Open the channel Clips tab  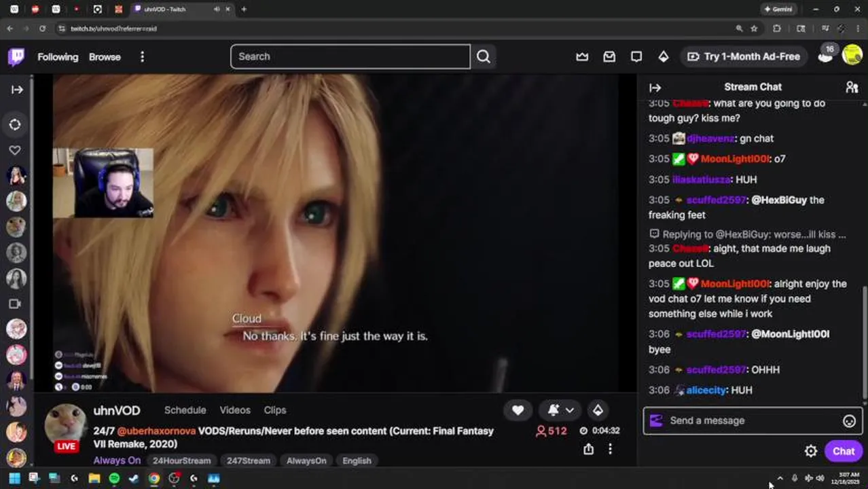[275, 410]
